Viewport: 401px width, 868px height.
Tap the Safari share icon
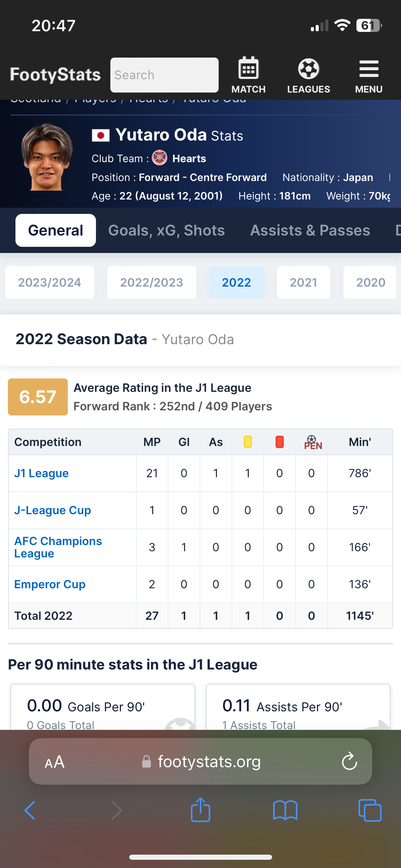click(200, 810)
